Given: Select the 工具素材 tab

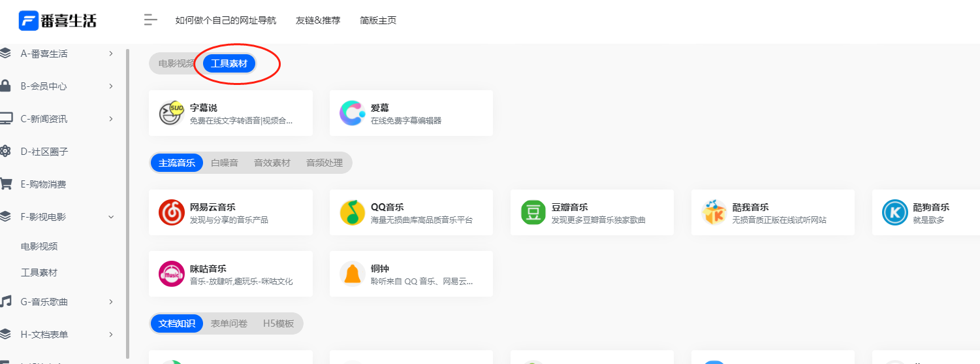Looking at the screenshot, I should pos(229,63).
